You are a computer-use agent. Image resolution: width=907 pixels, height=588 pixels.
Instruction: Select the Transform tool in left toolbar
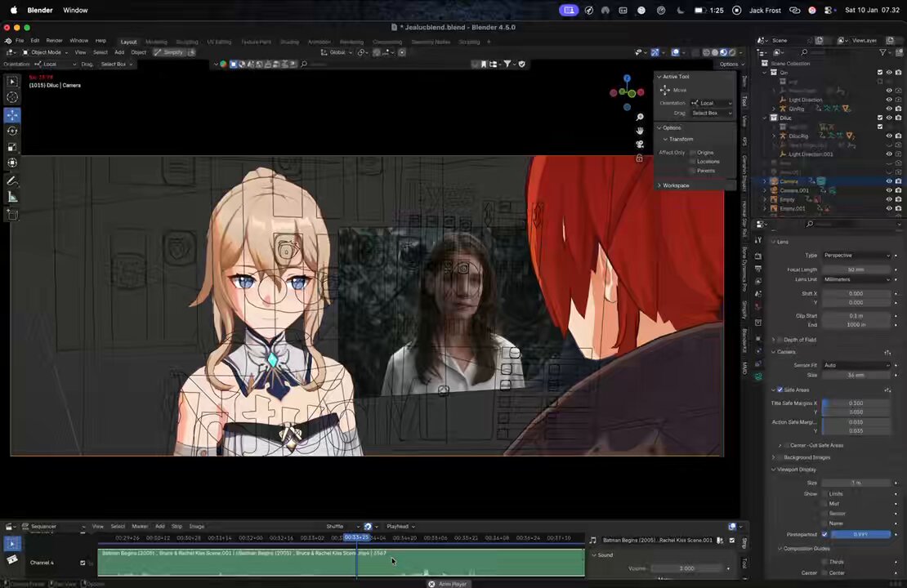click(12, 163)
